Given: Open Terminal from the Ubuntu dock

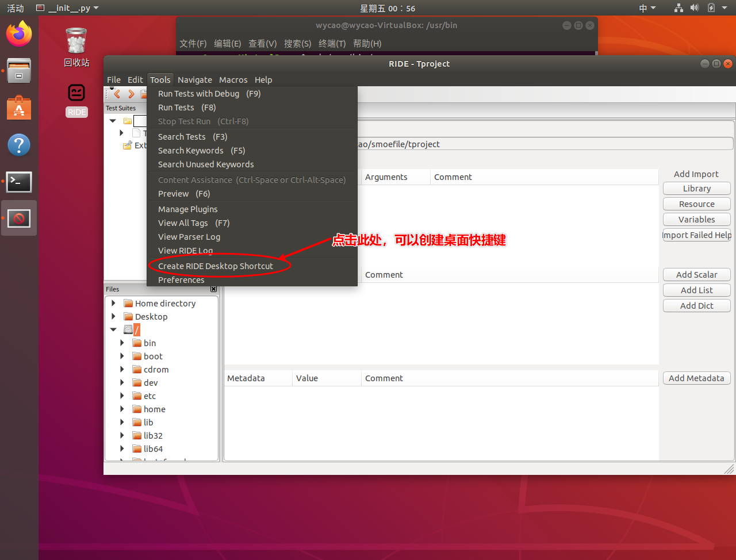Looking at the screenshot, I should coord(19,182).
